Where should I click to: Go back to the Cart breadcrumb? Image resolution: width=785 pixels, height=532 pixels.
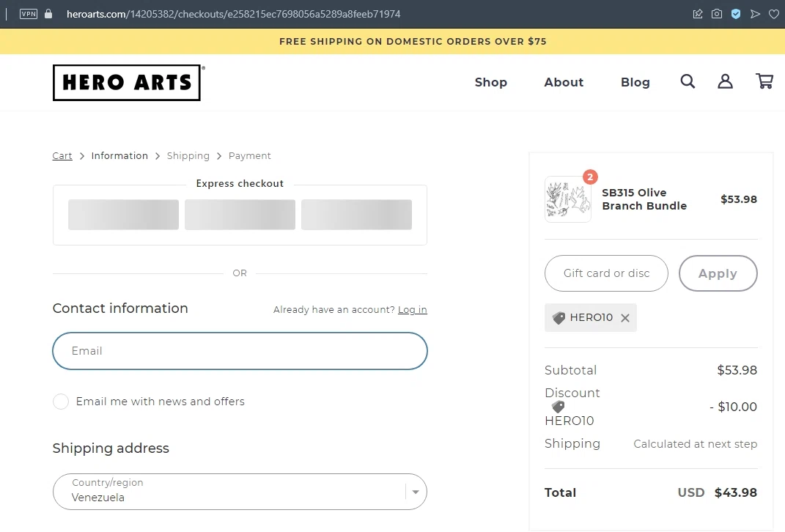[x=62, y=155]
